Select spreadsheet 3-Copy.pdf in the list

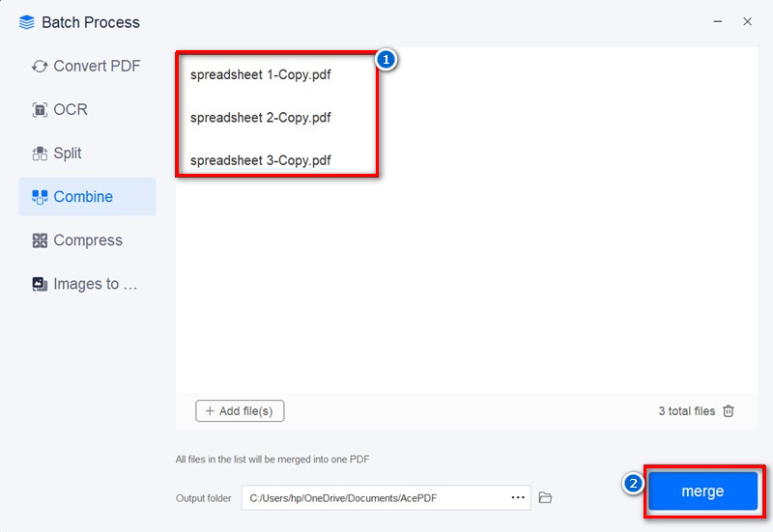pyautogui.click(x=261, y=160)
